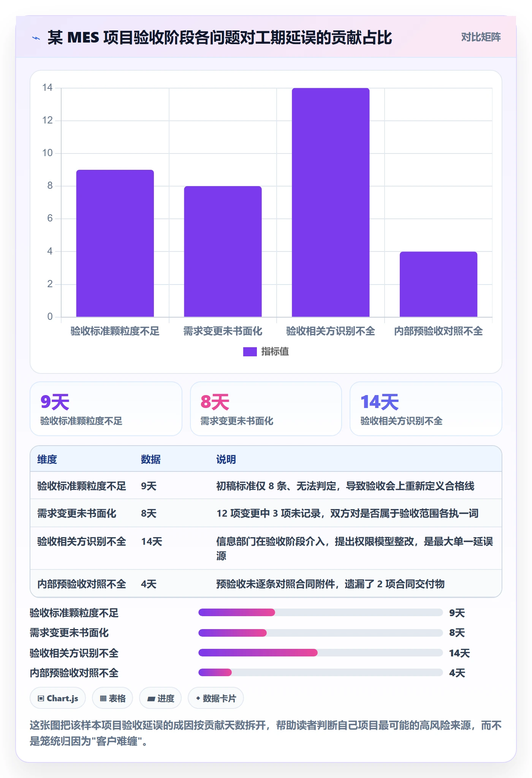532x778 pixels.
Task: Click description starting 预验收未逐条对照合同附件
Action: point(330,584)
